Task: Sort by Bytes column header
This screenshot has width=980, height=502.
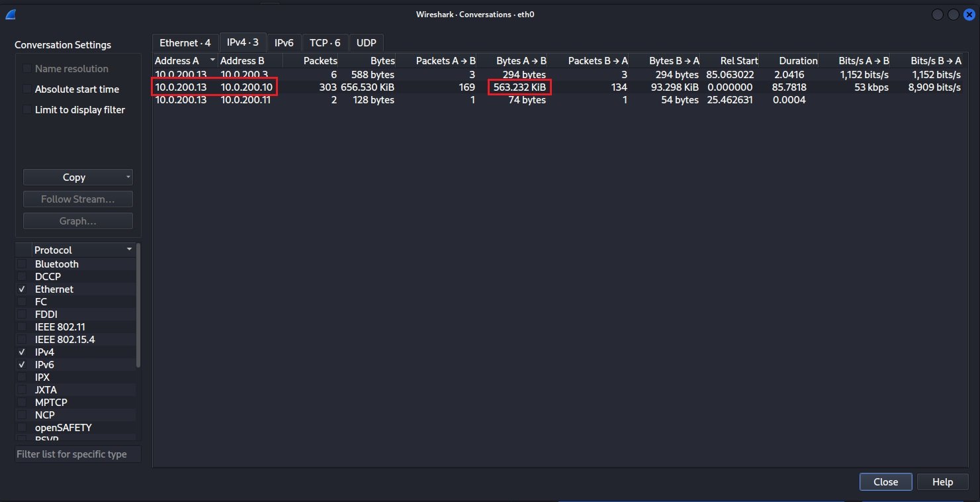Action: click(367, 60)
